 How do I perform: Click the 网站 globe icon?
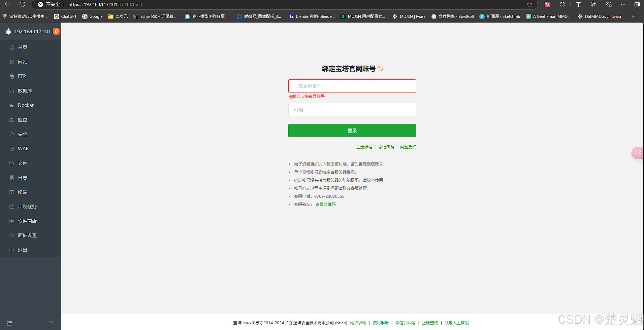point(12,62)
